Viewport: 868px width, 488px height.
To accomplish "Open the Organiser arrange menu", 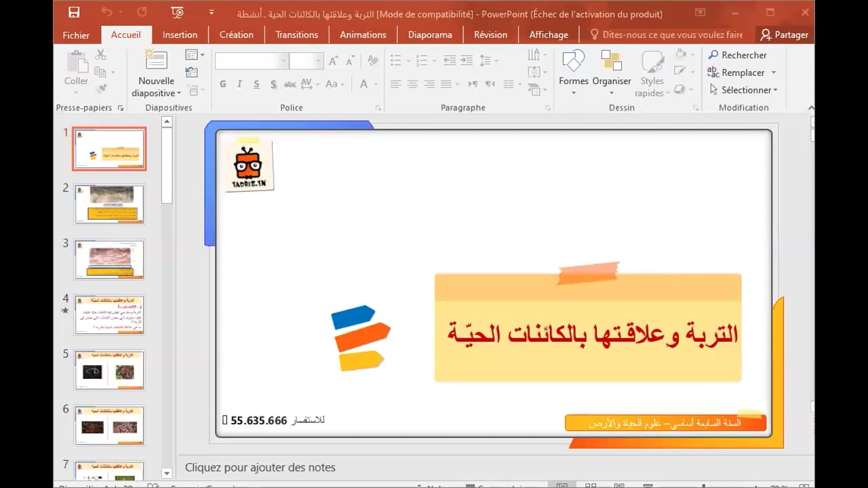I will coord(612,73).
